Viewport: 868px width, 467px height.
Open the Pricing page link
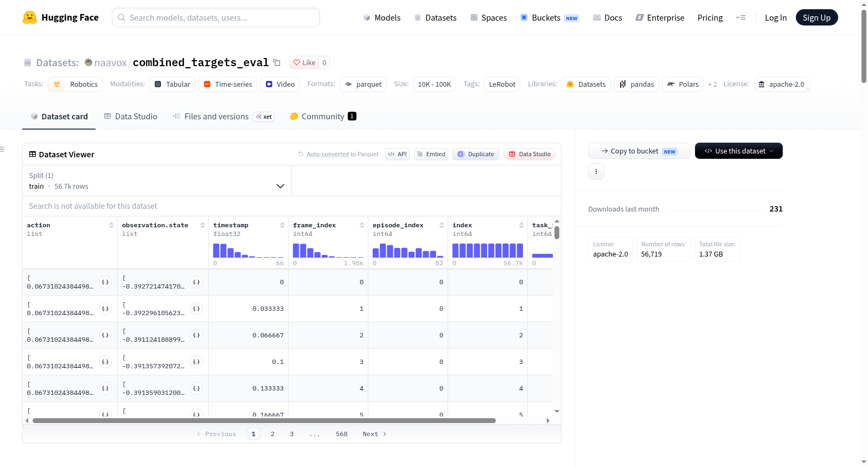[710, 17]
